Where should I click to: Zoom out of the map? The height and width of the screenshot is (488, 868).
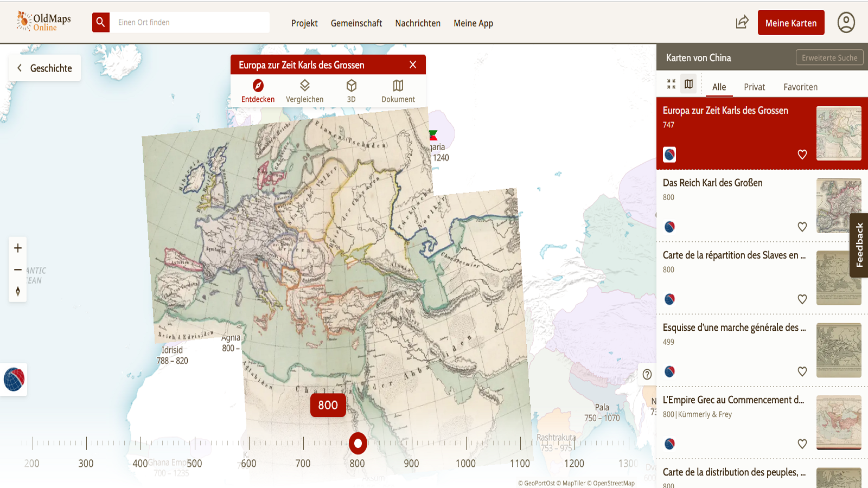(18, 269)
